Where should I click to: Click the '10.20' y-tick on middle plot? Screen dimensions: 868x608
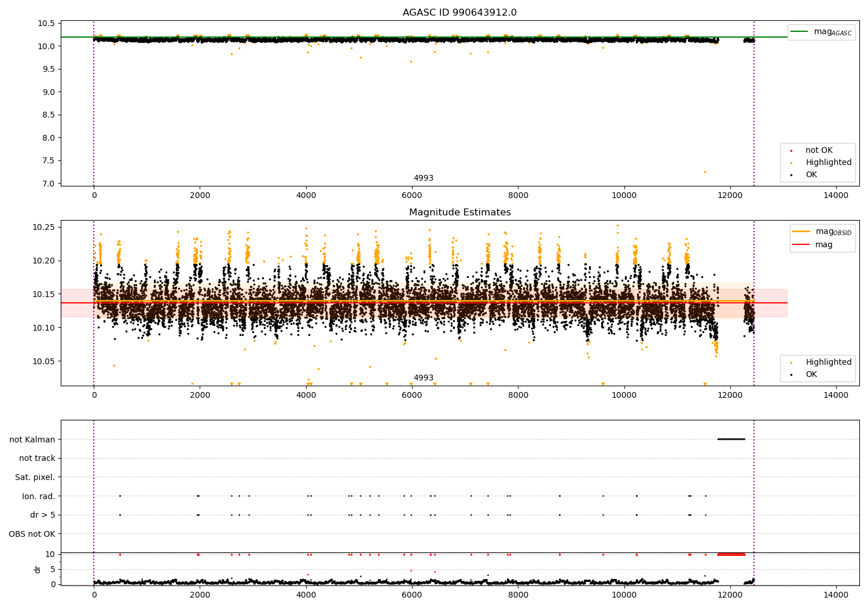click(x=44, y=261)
